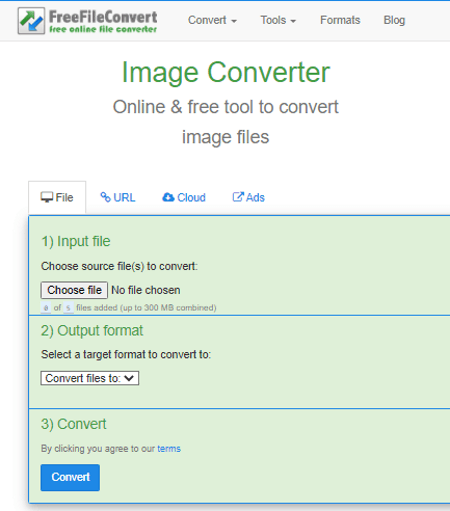Go to the Formats page
Screen dimensions: 450x511
pos(340,20)
